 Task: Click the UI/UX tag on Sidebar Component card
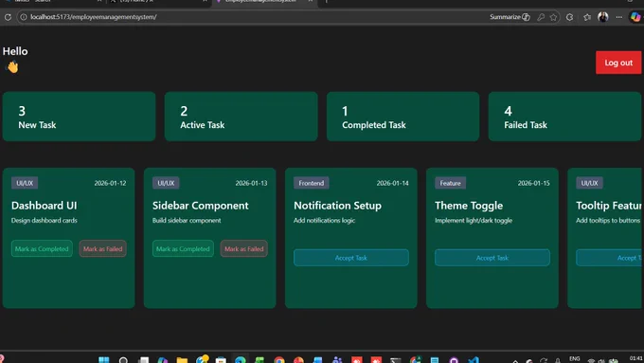pos(166,183)
